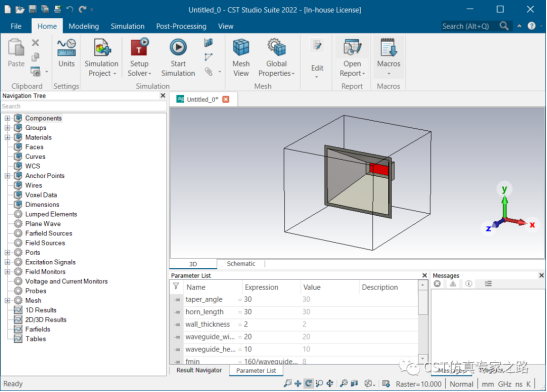Expand the Field Monitors tree node
The height and width of the screenshot is (392, 547).
coord(7,272)
